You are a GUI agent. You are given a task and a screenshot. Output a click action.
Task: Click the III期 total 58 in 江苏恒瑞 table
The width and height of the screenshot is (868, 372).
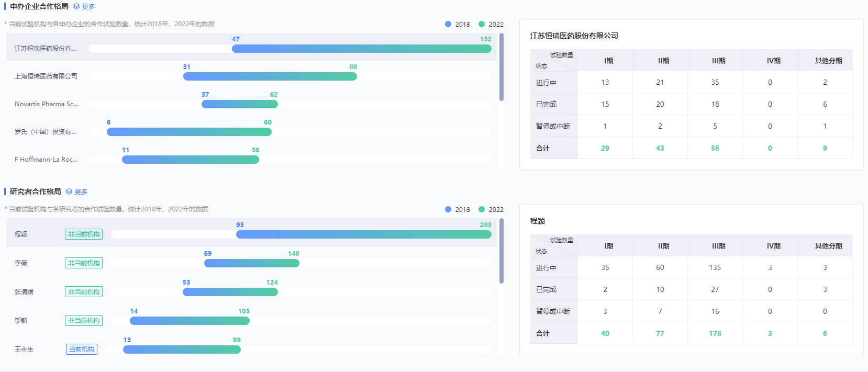click(x=715, y=148)
